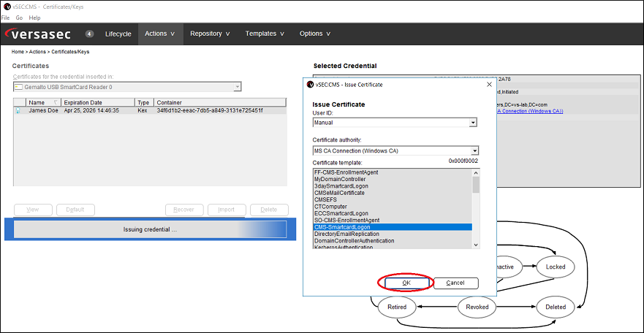This screenshot has height=333, width=644.
Task: Select CTComputer template
Action: coord(393,206)
